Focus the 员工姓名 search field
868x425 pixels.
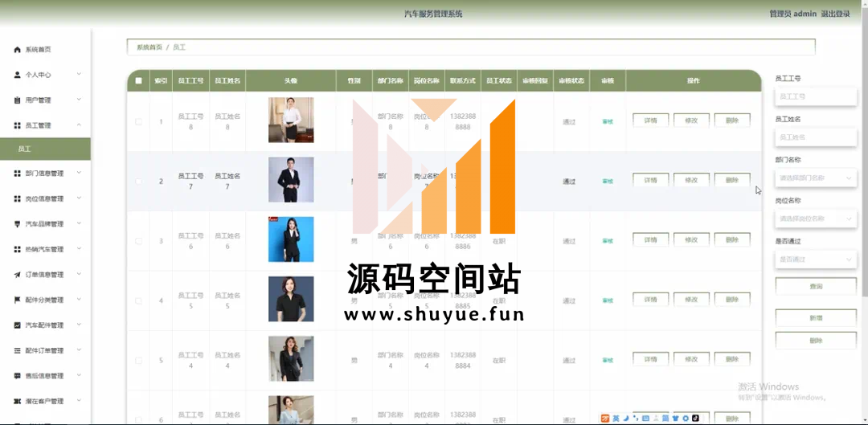pyautogui.click(x=816, y=137)
